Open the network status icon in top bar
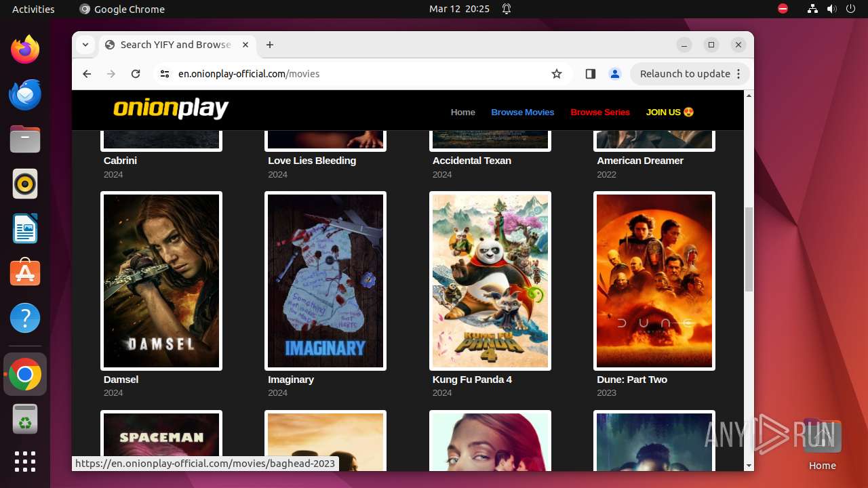 (x=813, y=9)
